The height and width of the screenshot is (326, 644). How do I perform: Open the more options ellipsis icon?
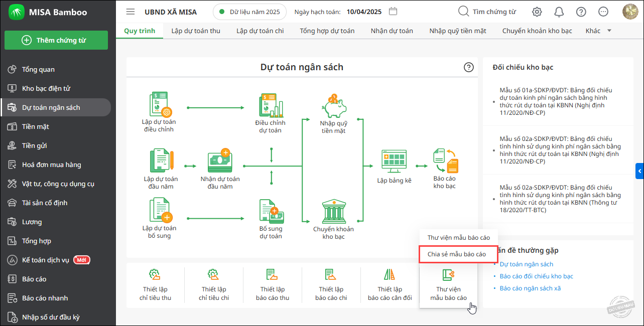click(603, 12)
